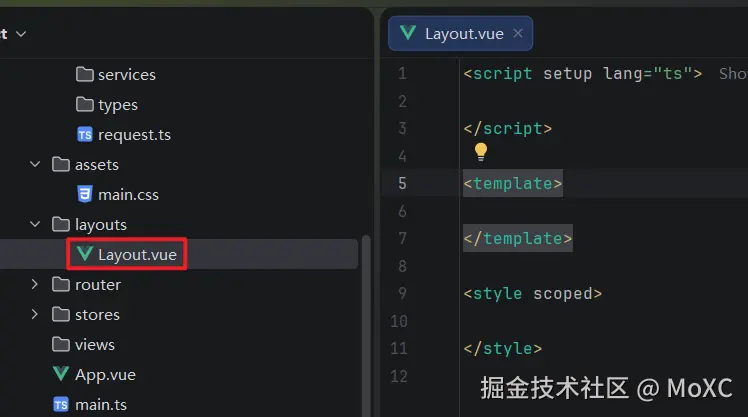Click the script setup tag on line 1

click(582, 73)
